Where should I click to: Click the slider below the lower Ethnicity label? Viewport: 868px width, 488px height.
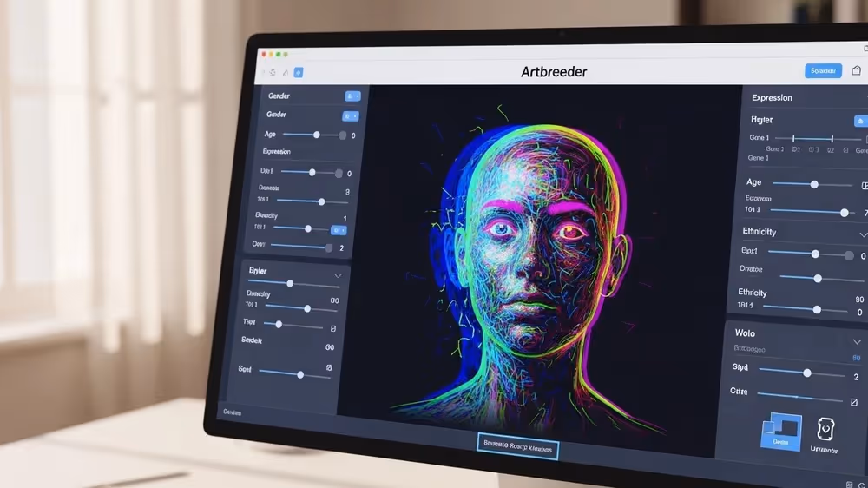pos(817,310)
